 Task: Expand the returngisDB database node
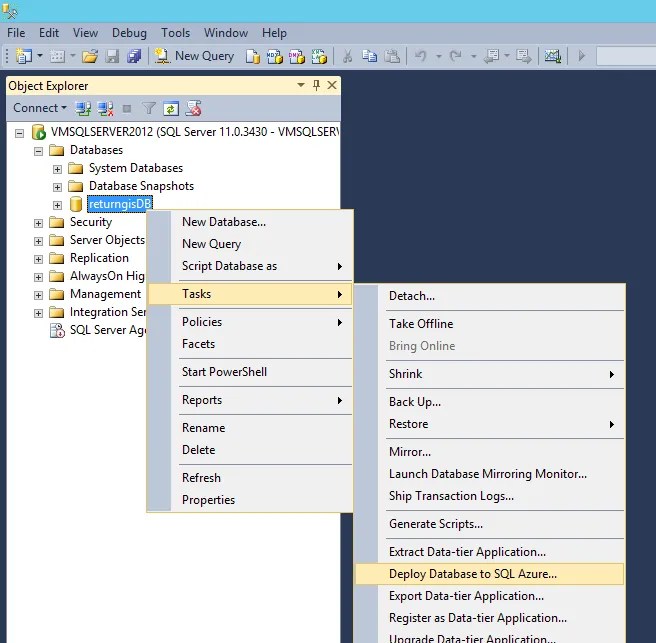(57, 205)
